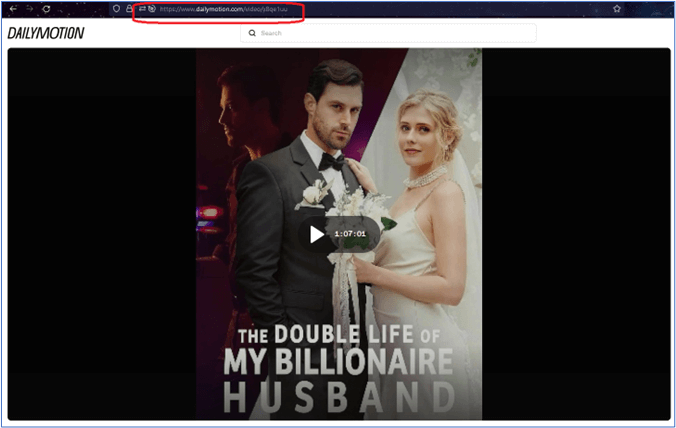Viewport: 676px width, 428px height.
Task: Click the "MY BILLIONAIRE" title text on poster
Action: coord(338,361)
